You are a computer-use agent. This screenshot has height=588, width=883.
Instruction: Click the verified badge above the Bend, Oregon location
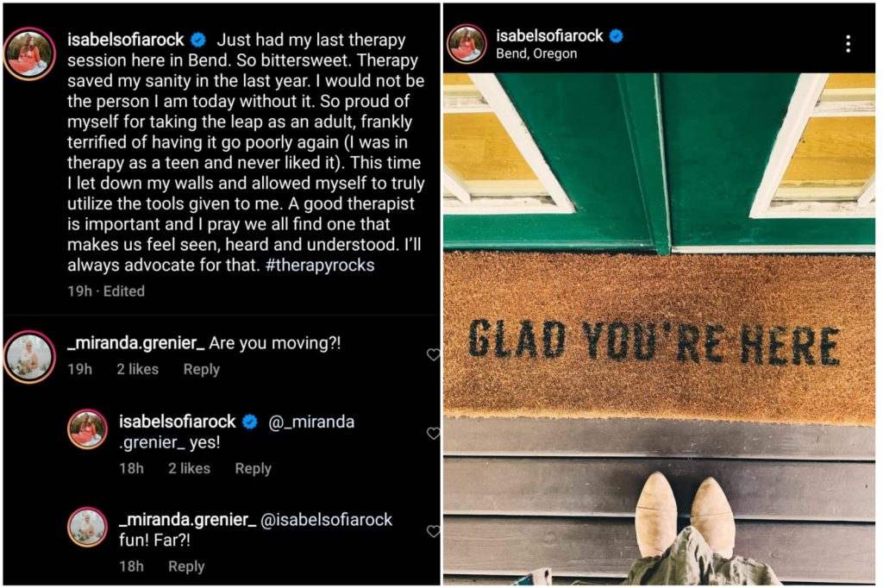coord(617,35)
